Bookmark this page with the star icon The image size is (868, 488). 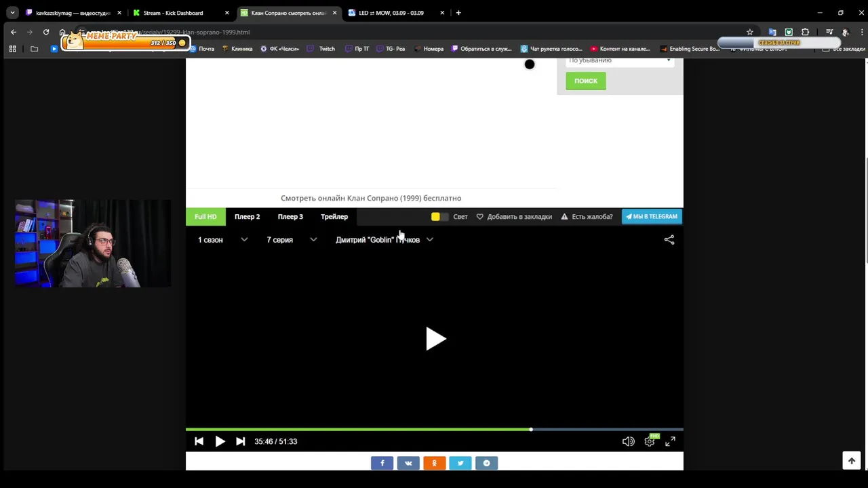749,32
